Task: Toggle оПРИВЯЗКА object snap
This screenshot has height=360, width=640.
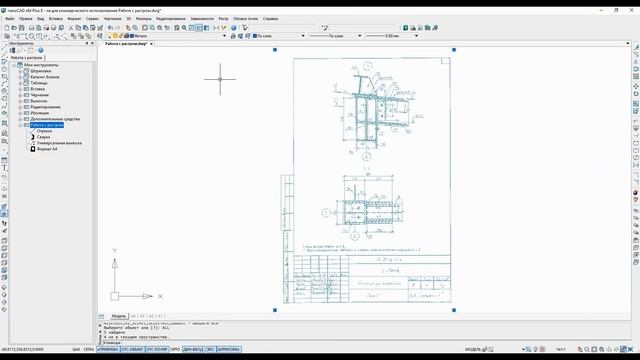Action: pos(108,349)
